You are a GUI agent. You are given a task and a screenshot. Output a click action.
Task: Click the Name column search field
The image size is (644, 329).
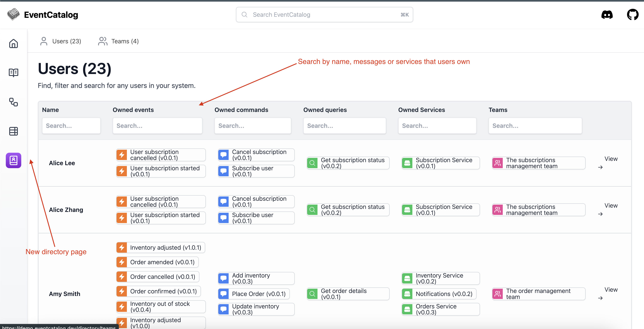pyautogui.click(x=71, y=126)
